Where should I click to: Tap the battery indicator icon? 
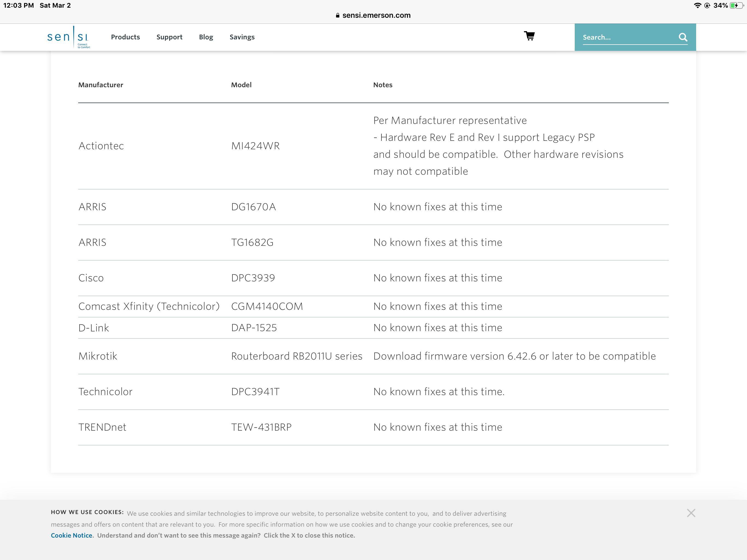(x=737, y=5)
